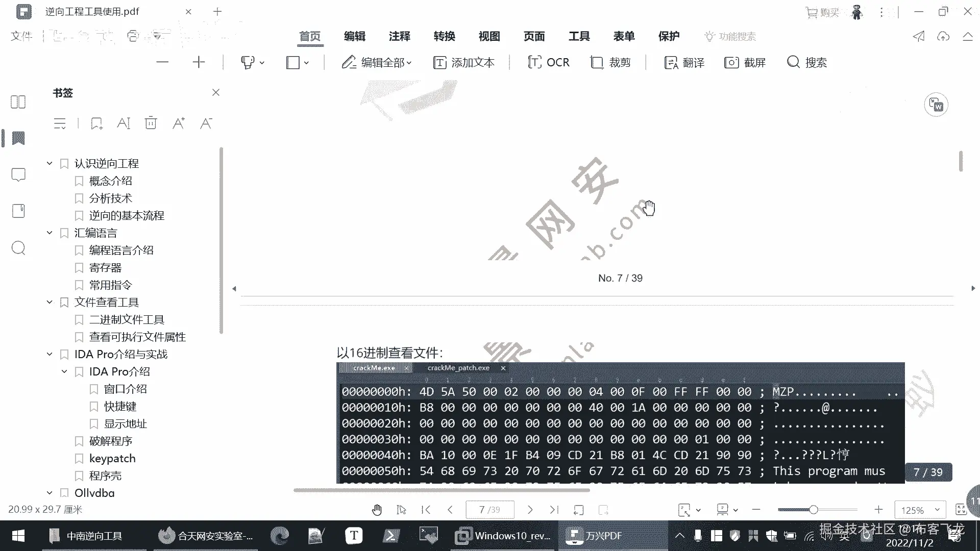Viewport: 980px width, 551px height.
Task: Open the comments panel icon in the sidebar
Action: [18, 175]
